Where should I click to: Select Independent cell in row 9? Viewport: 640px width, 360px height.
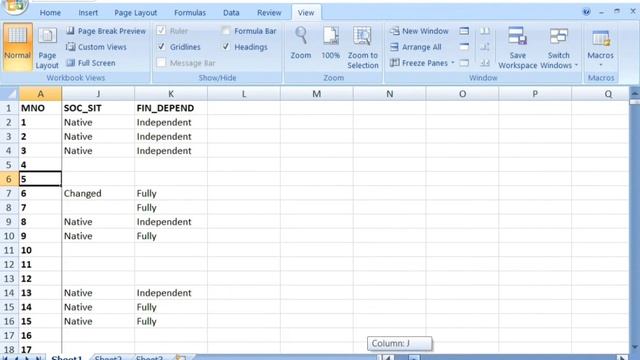tap(171, 222)
